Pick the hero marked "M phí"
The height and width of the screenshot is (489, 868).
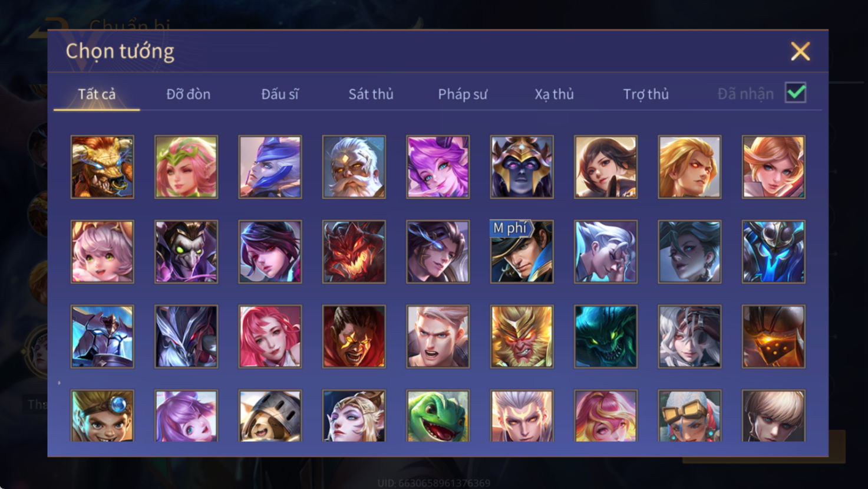pos(522,252)
